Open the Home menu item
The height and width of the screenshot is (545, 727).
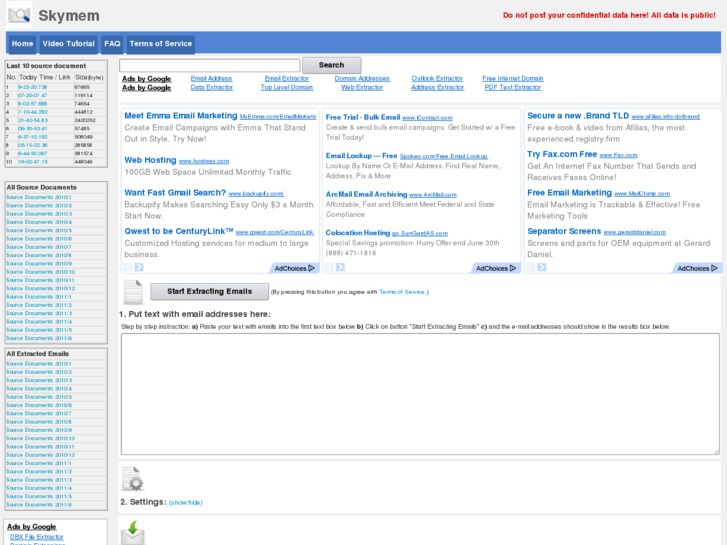click(x=22, y=44)
